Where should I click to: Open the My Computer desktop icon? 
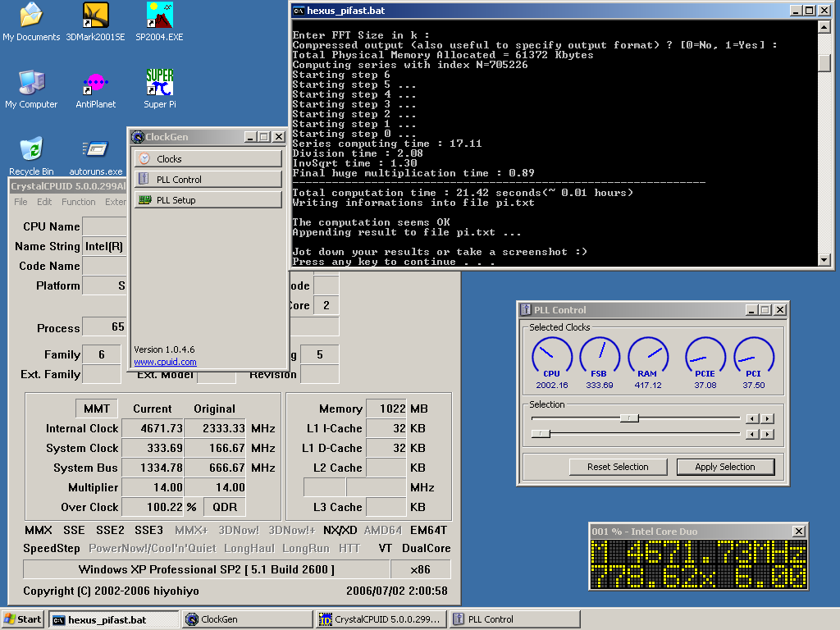point(31,89)
